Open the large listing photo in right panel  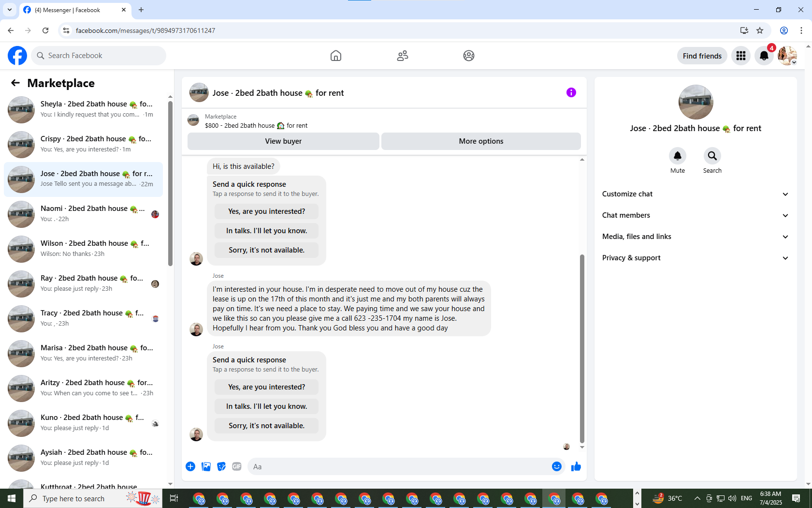point(696,102)
